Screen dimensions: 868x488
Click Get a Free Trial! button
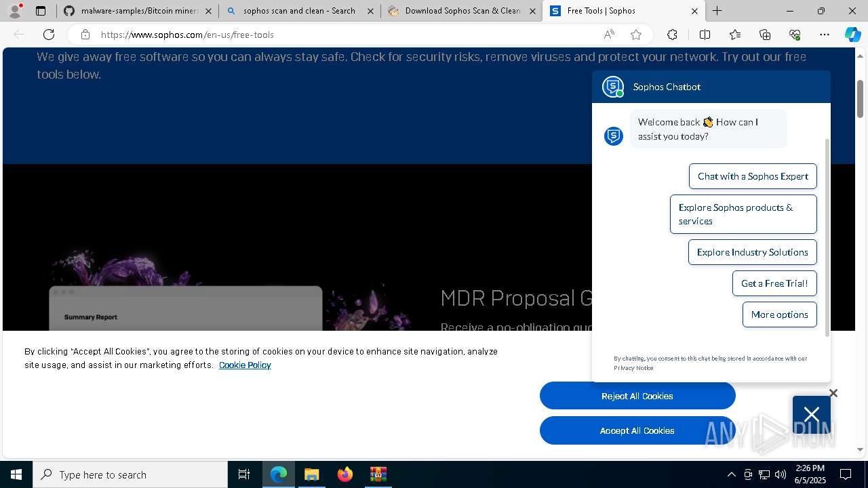click(774, 283)
